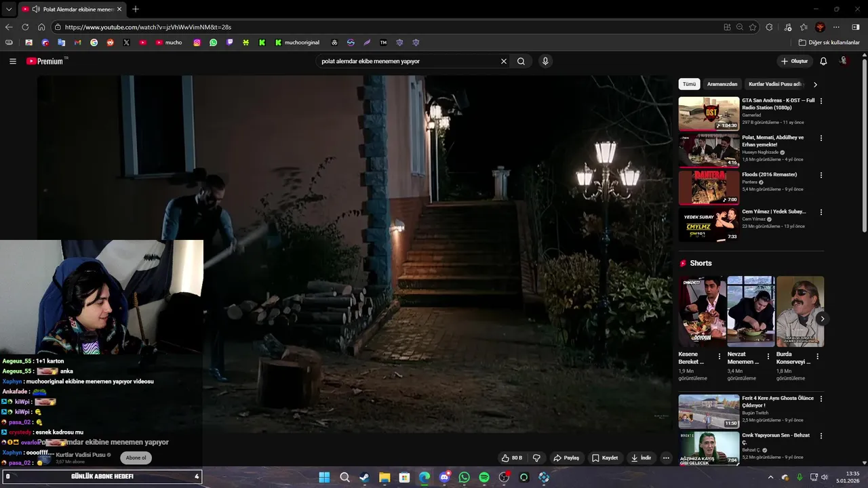Open the favorites list icon in the toolbar
This screenshot has width=868, height=488.
804,27
